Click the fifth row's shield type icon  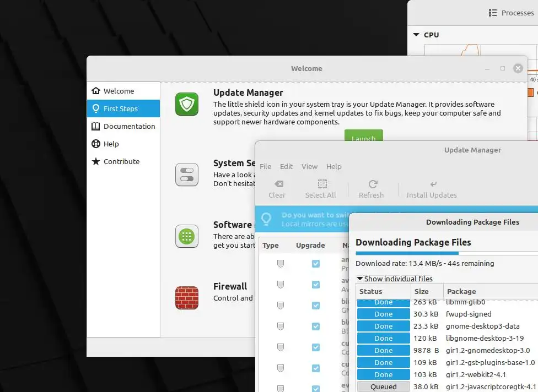tap(281, 347)
